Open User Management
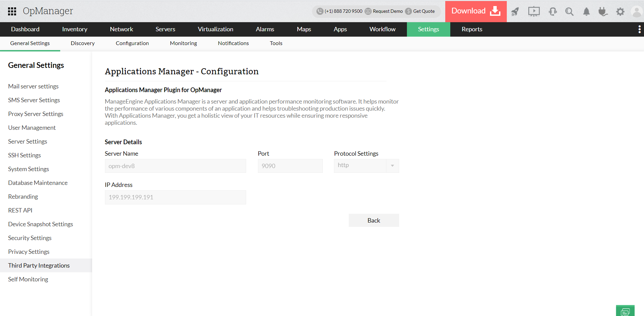The image size is (644, 316). (x=32, y=128)
